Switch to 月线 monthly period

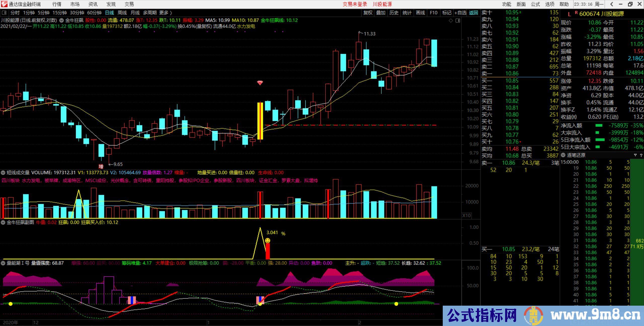pyautogui.click(x=135, y=13)
